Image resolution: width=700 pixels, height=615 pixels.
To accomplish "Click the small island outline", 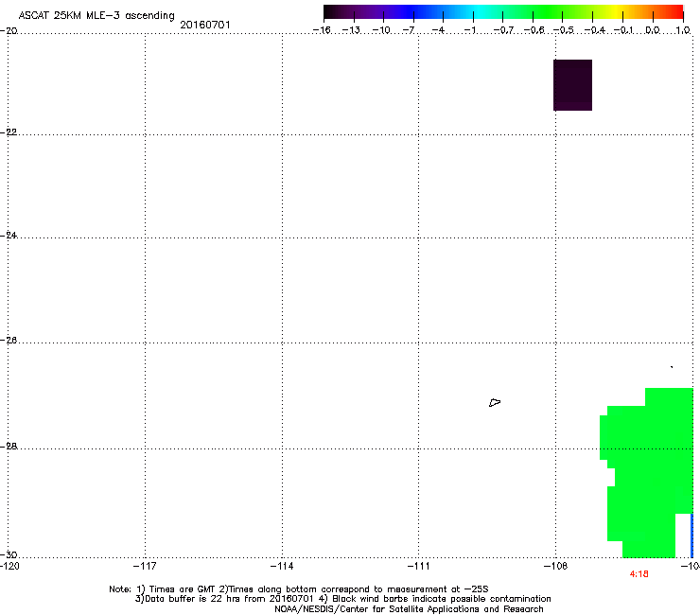I will tap(495, 403).
